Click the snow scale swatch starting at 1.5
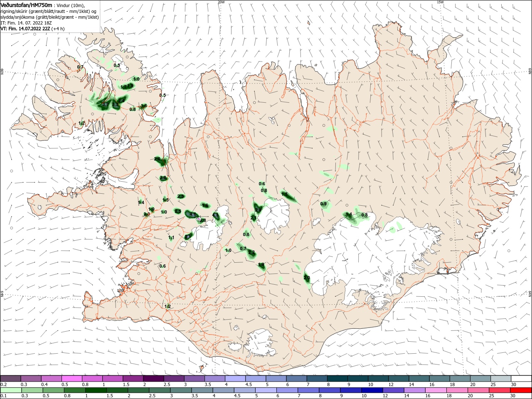Image resolution: width=532 pixels, height=399 pixels. coord(133,379)
